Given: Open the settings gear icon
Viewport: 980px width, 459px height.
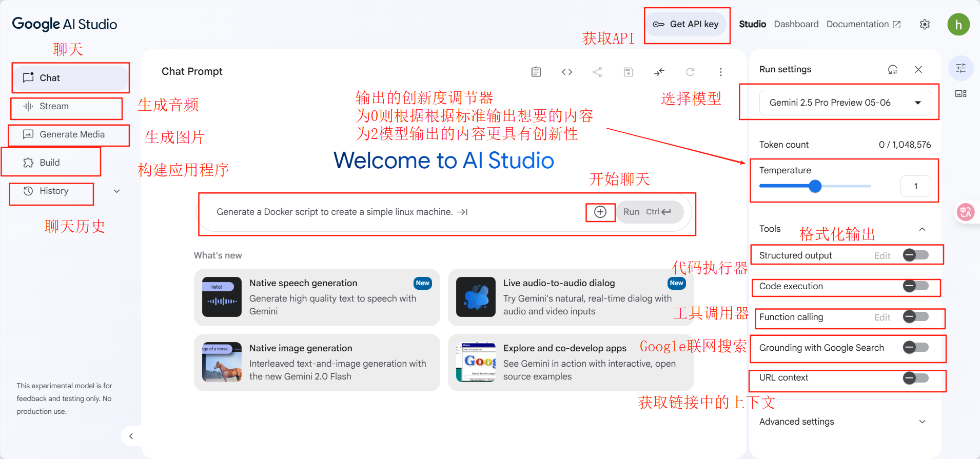Looking at the screenshot, I should 925,24.
